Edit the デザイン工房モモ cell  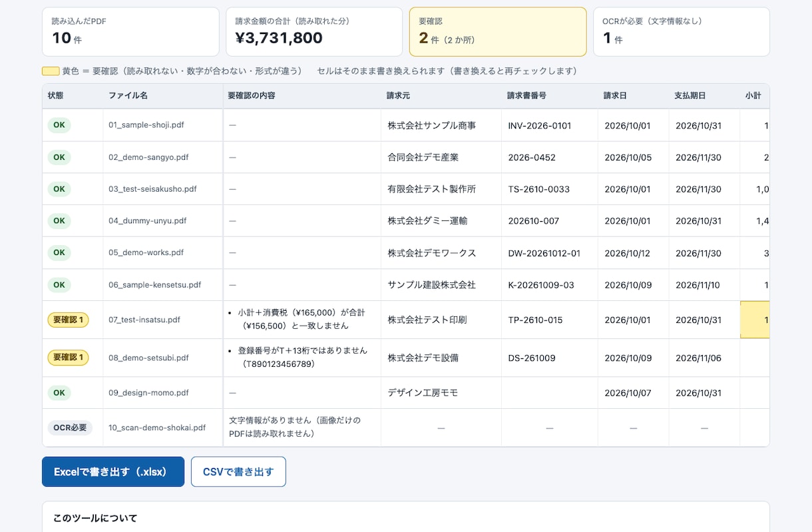441,393
